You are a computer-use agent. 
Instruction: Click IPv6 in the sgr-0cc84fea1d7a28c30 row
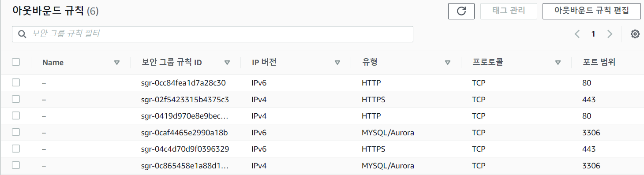(x=259, y=83)
